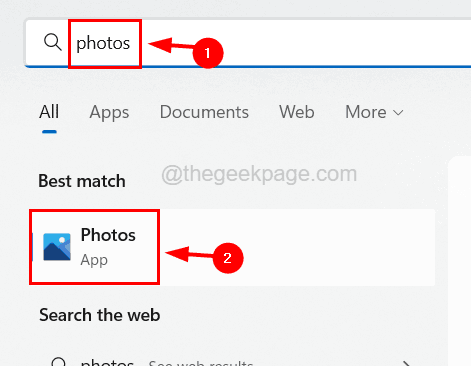Click the red circle numbered 1
471x366 pixels.
[x=208, y=53]
